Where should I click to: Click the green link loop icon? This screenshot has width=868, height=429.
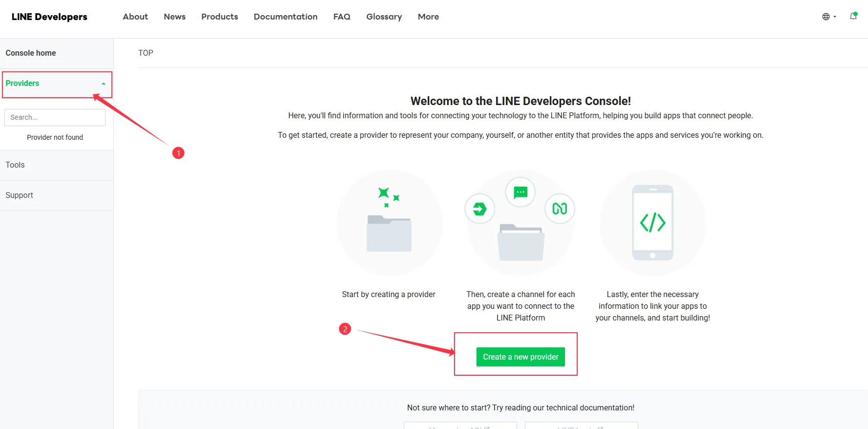click(560, 209)
